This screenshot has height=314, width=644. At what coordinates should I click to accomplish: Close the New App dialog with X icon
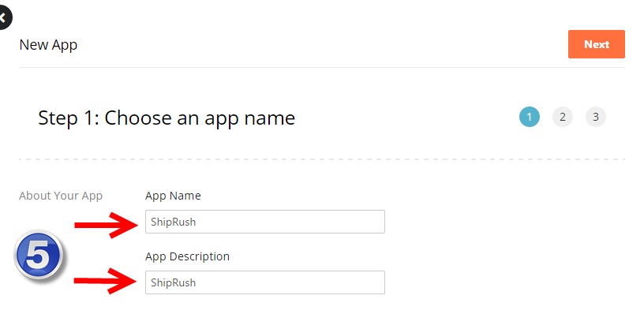click(4, 18)
